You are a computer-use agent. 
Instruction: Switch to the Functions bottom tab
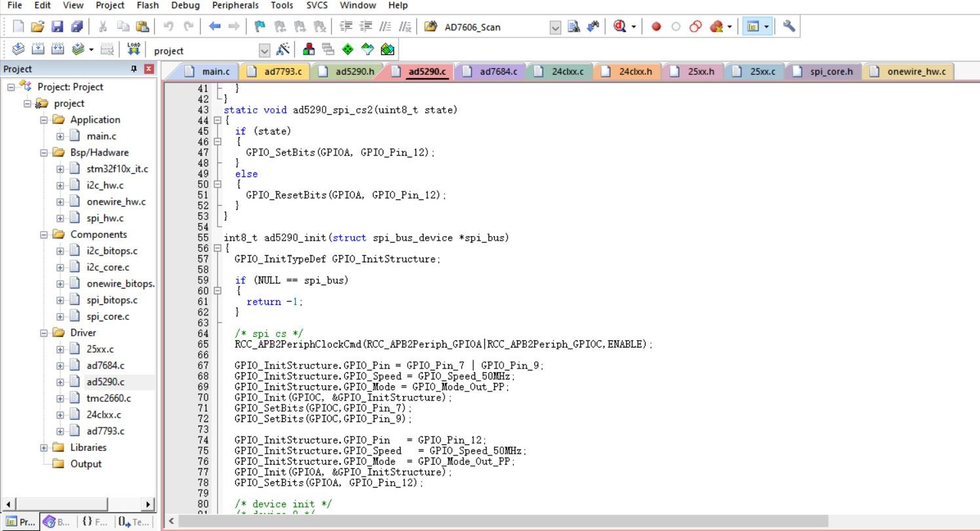coord(95,522)
